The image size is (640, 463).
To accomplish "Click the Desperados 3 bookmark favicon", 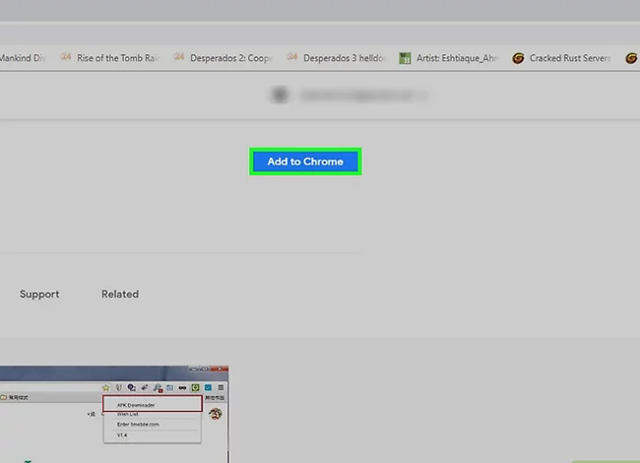I will pos(292,58).
